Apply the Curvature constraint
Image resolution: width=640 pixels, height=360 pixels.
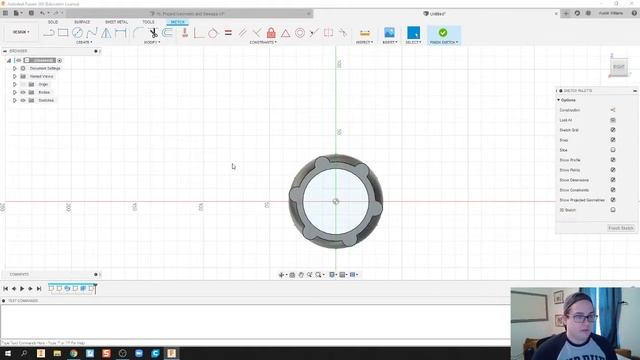tap(343, 33)
